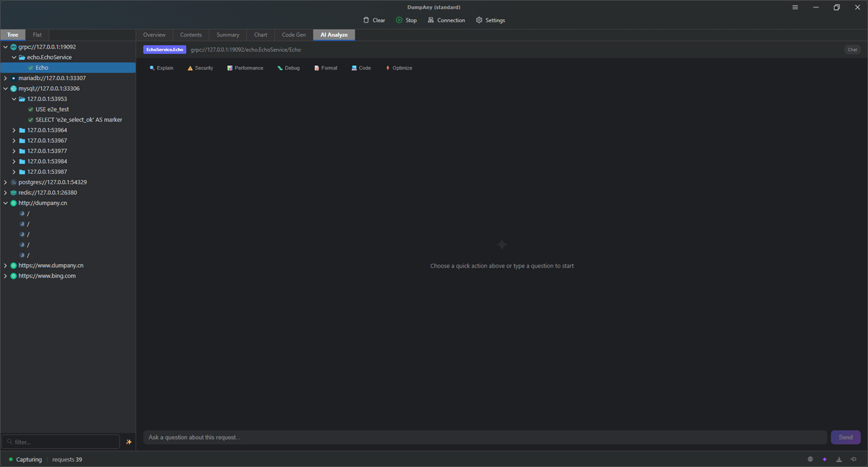Click the trash icon next to Clear
Image resolution: width=868 pixels, height=467 pixels.
[366, 20]
